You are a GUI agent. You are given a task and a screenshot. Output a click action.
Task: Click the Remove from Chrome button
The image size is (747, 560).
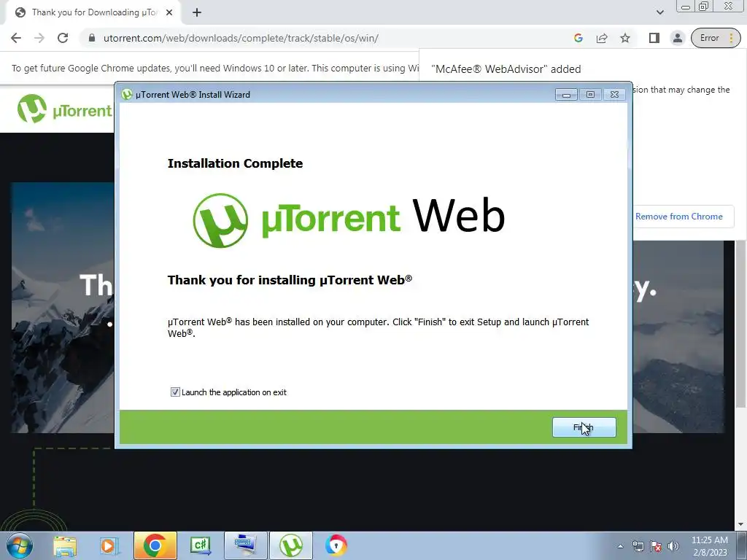pyautogui.click(x=679, y=216)
